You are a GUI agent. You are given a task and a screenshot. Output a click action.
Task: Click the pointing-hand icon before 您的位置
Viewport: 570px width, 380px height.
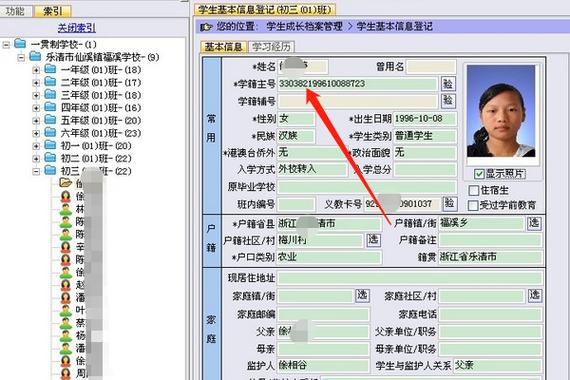pyautogui.click(x=206, y=27)
